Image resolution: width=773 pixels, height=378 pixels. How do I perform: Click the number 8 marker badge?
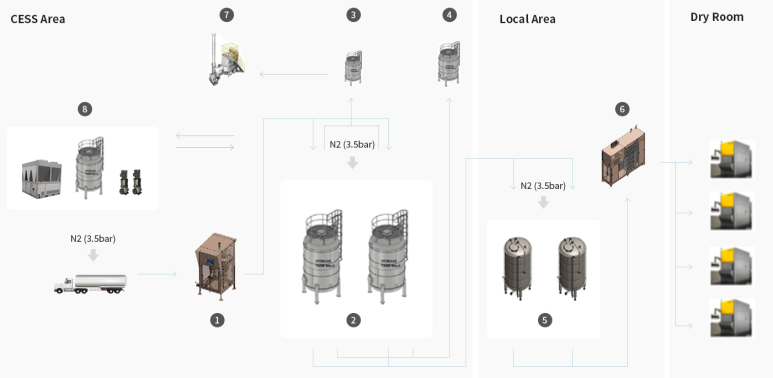click(x=85, y=109)
